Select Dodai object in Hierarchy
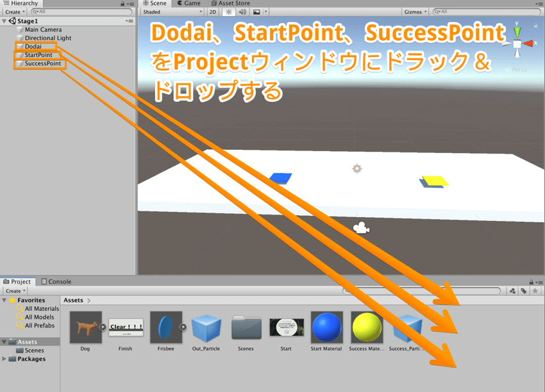The image size is (545, 392). coord(33,47)
